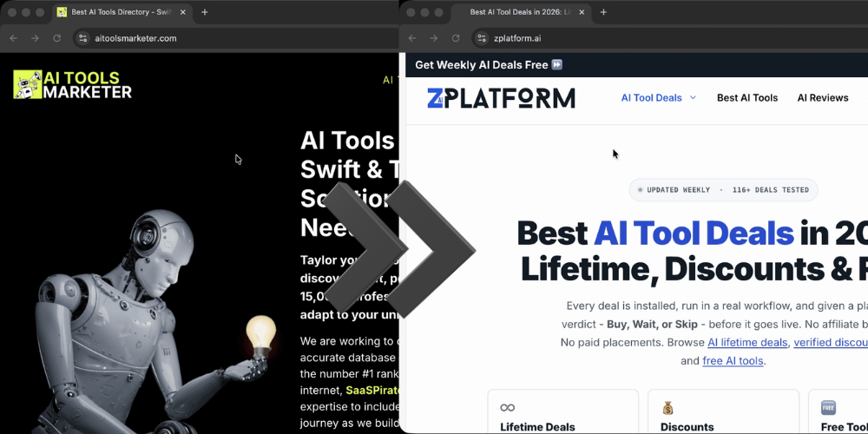Image resolution: width=868 pixels, height=434 pixels.
Task: Open new tab in aitoolsmarketer window
Action: point(204,12)
